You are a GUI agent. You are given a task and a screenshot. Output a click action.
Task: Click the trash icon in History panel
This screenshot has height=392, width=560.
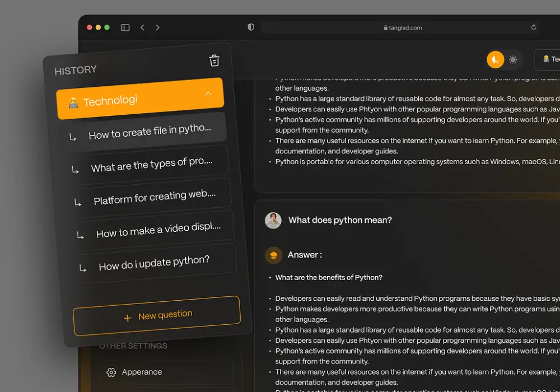click(214, 60)
